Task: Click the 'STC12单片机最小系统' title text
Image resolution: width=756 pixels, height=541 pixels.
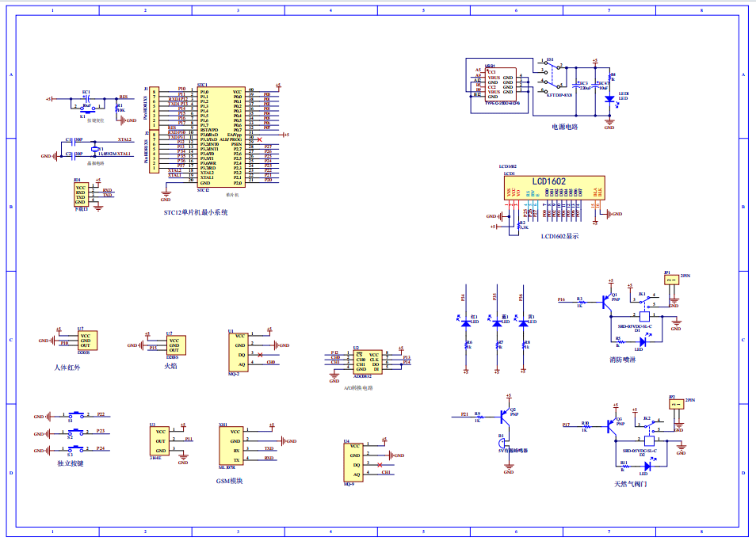Action: (x=196, y=212)
